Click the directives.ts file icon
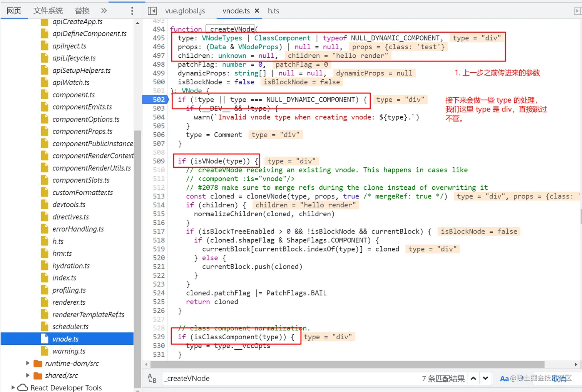582x392 pixels. click(x=45, y=217)
